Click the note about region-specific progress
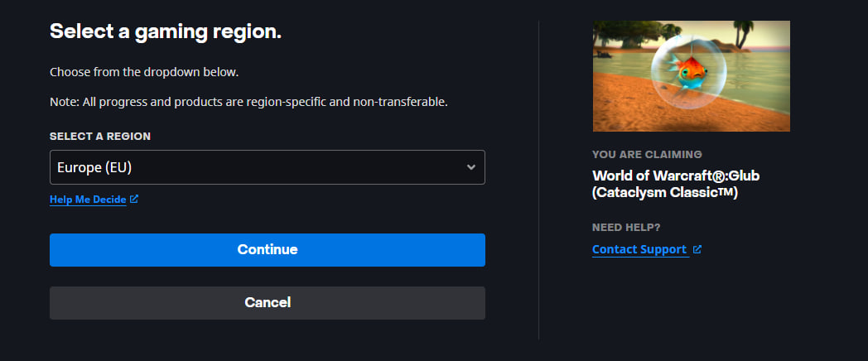This screenshot has width=868, height=361. [248, 102]
